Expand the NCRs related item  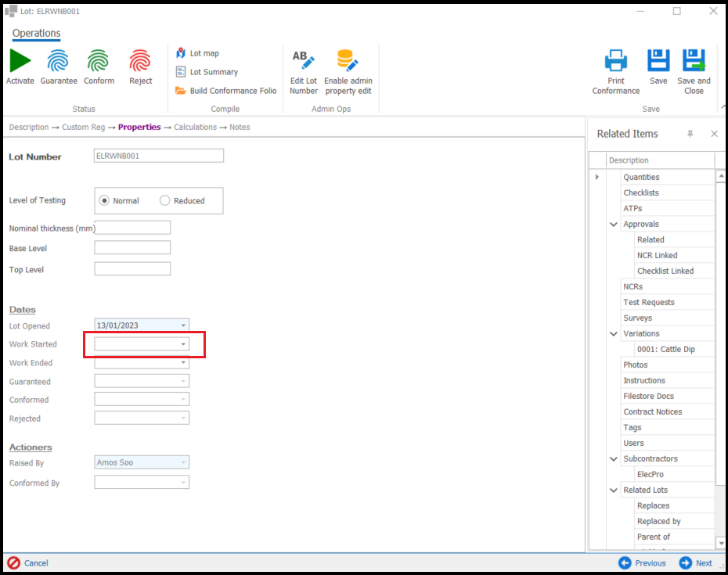[613, 286]
